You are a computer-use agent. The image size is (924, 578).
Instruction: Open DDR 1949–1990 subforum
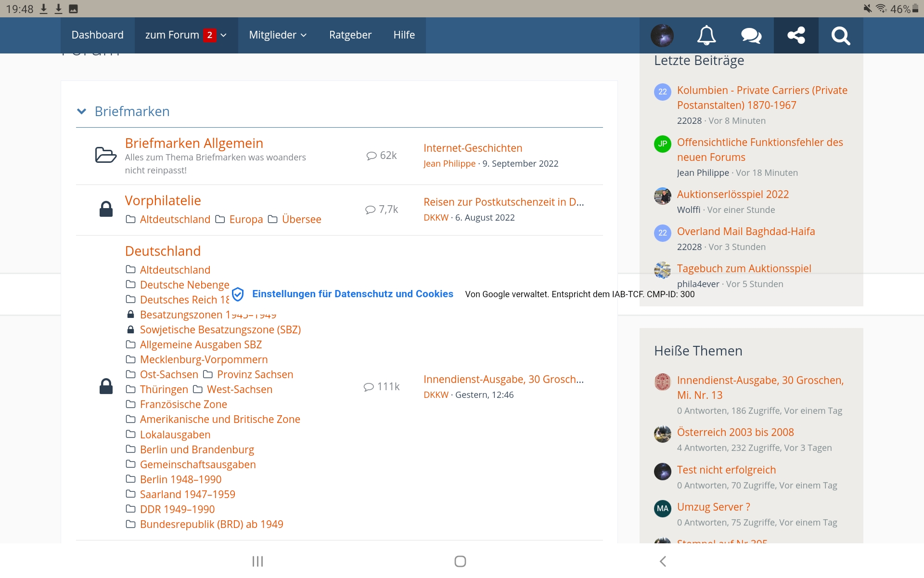point(177,509)
